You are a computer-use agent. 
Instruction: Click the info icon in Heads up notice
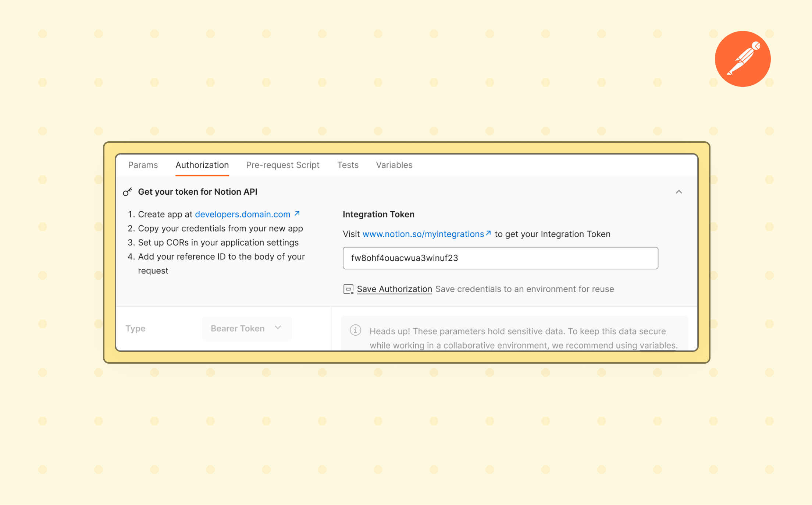[355, 330]
